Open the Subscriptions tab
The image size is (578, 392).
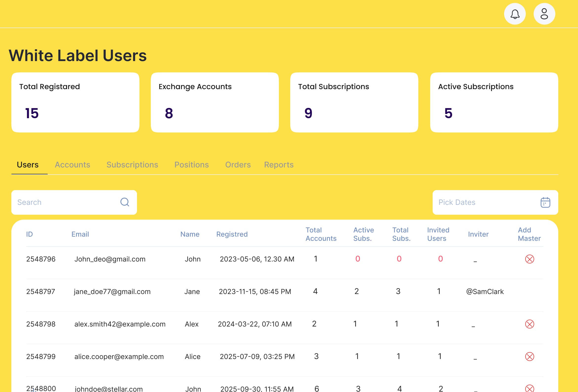[132, 165]
